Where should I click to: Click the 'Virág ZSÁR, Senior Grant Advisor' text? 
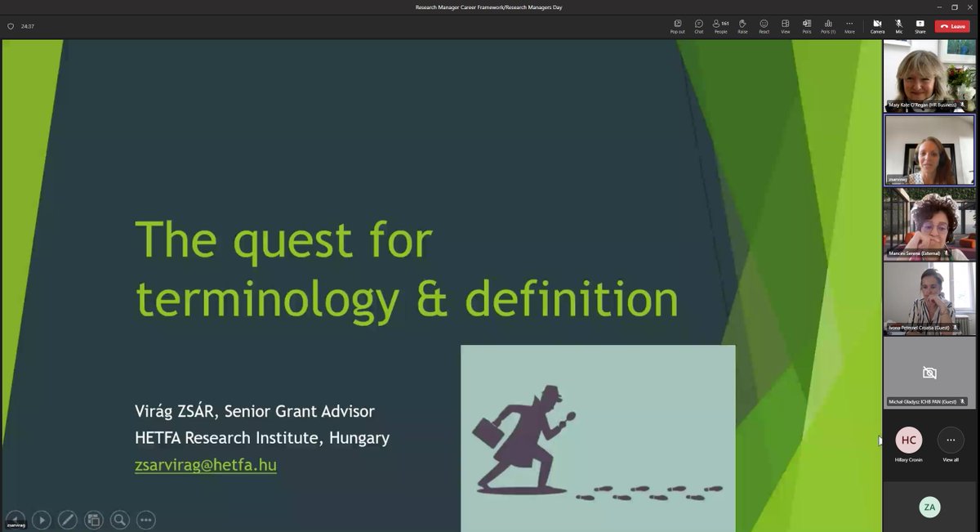255,411
